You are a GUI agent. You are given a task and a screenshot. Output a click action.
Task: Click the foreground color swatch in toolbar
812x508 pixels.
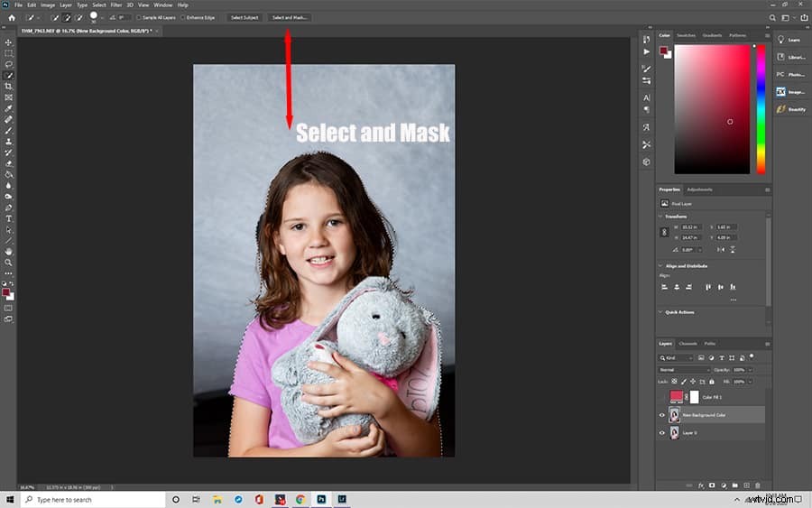tap(5, 292)
